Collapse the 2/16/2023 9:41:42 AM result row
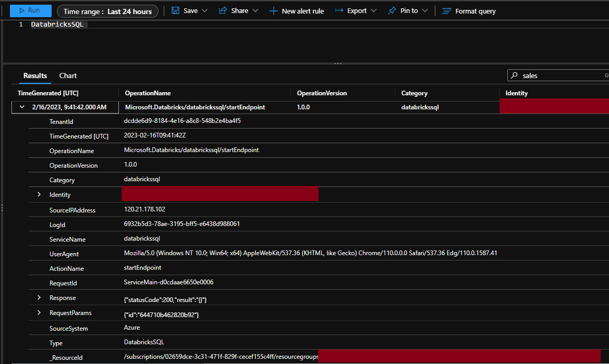609x364 pixels. (22, 107)
